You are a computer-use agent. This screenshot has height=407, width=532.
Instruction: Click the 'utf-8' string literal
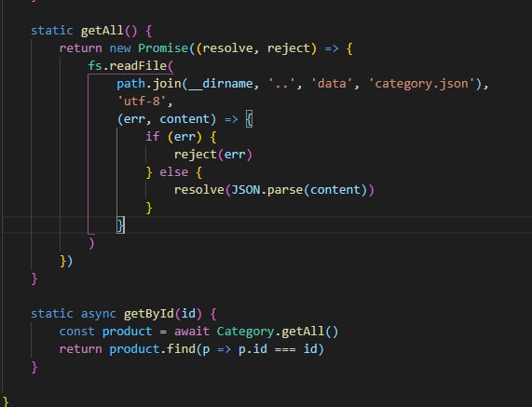coord(142,102)
